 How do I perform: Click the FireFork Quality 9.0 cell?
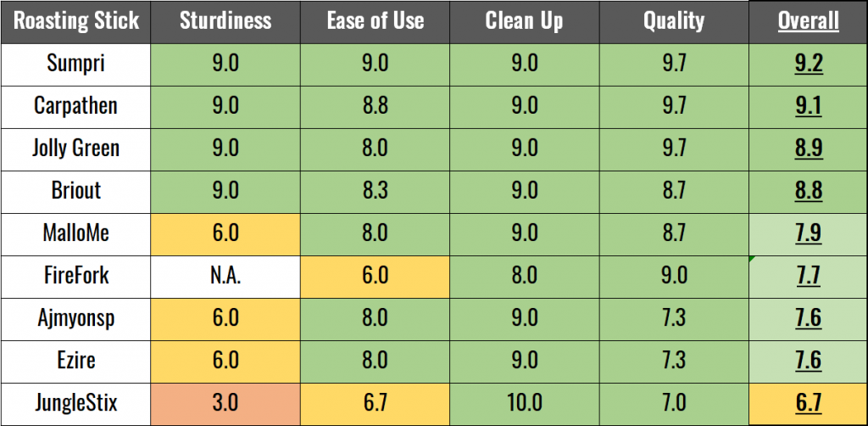674,277
